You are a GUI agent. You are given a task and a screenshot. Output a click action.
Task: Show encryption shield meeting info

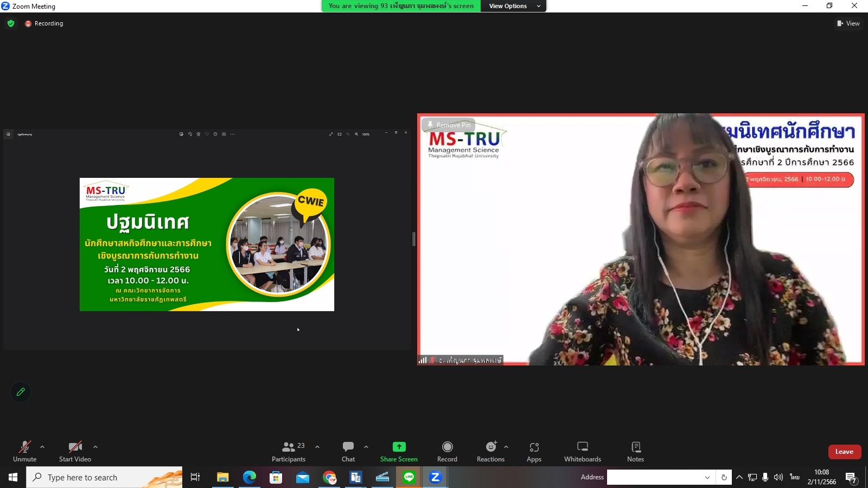tap(11, 23)
